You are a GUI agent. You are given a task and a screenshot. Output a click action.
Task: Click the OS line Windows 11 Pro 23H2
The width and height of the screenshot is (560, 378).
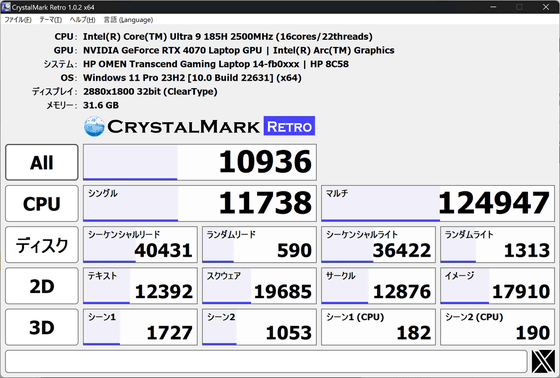coord(192,78)
